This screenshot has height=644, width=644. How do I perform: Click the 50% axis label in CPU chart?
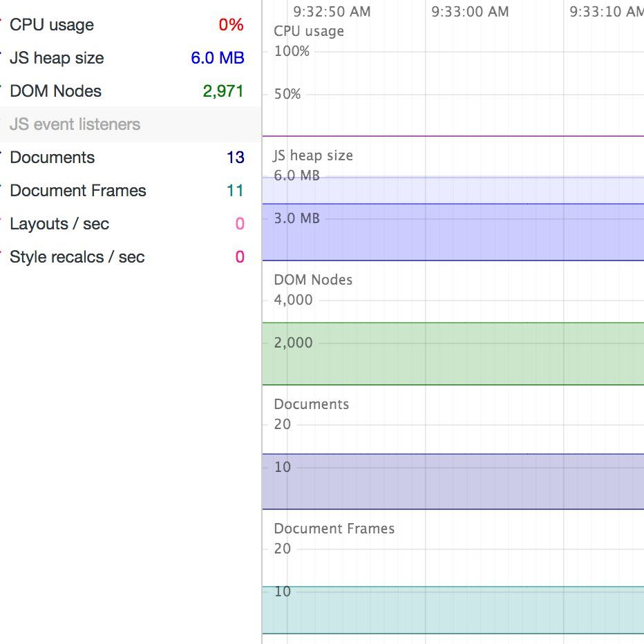(x=287, y=94)
